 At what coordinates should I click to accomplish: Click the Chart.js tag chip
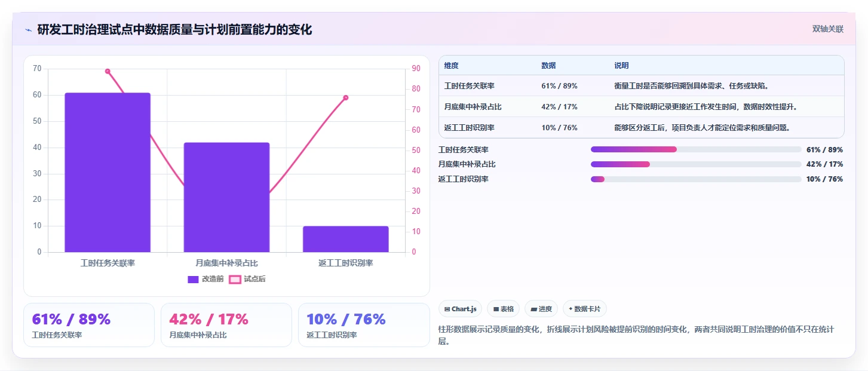click(x=461, y=309)
